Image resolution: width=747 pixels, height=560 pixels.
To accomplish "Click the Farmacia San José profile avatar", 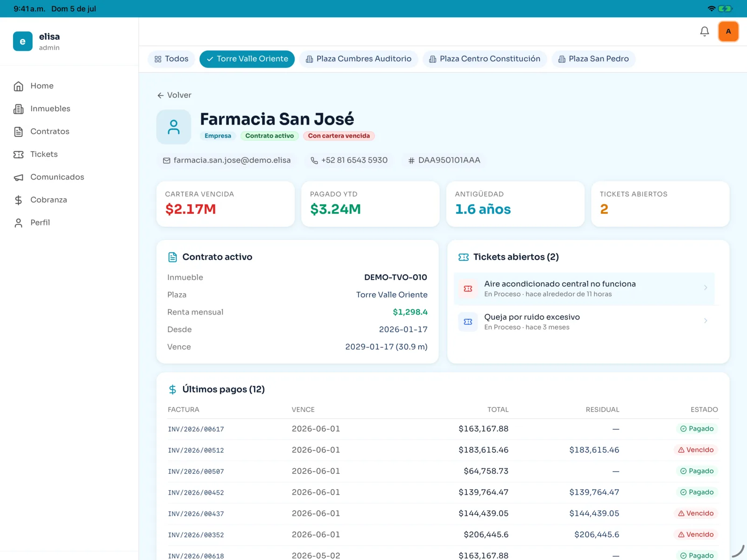I will click(x=174, y=127).
